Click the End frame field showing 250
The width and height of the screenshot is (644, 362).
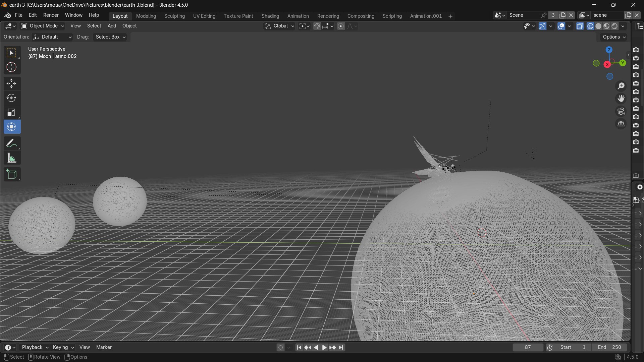[x=609, y=348]
